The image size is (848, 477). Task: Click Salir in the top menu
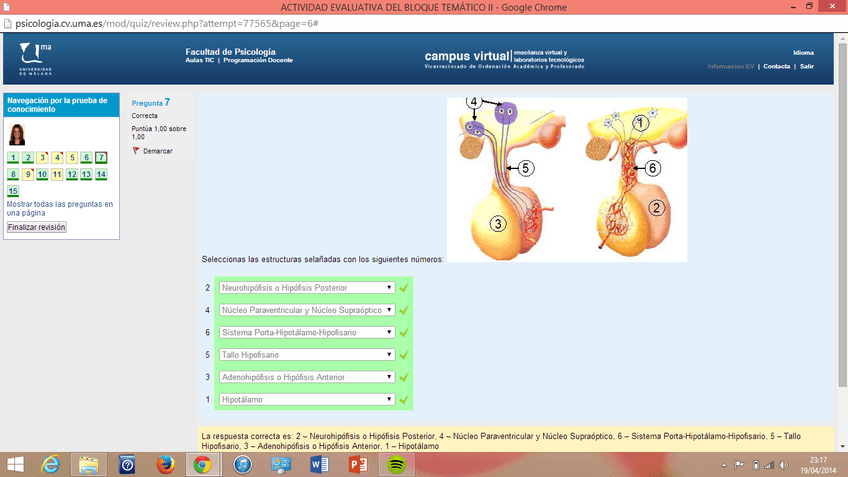click(807, 66)
